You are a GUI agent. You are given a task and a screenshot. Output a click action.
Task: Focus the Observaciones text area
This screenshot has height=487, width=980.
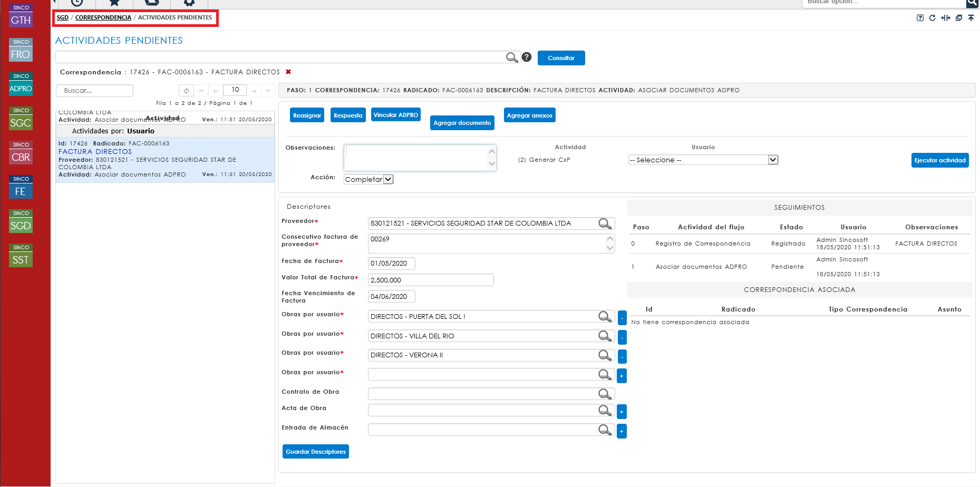coord(420,158)
